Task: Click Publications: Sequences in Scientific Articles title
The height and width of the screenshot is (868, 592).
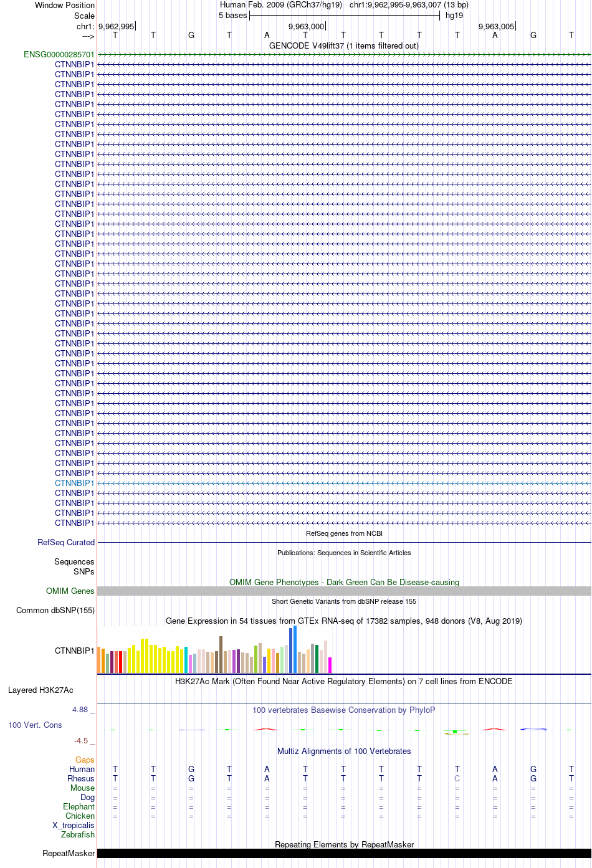Action: coord(344,553)
